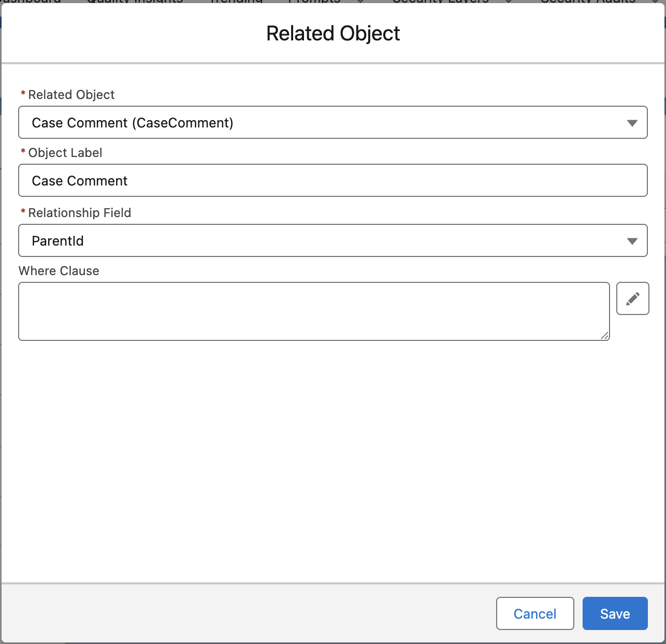Click the 'ParentId' value in Relationship Field
Viewport: 666px width, 644px height.
[58, 241]
